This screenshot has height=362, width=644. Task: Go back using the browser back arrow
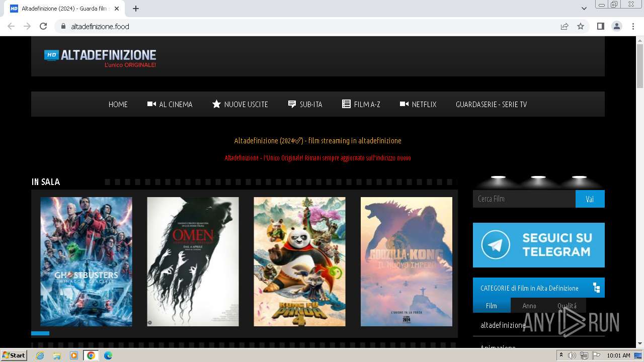pos(11,26)
